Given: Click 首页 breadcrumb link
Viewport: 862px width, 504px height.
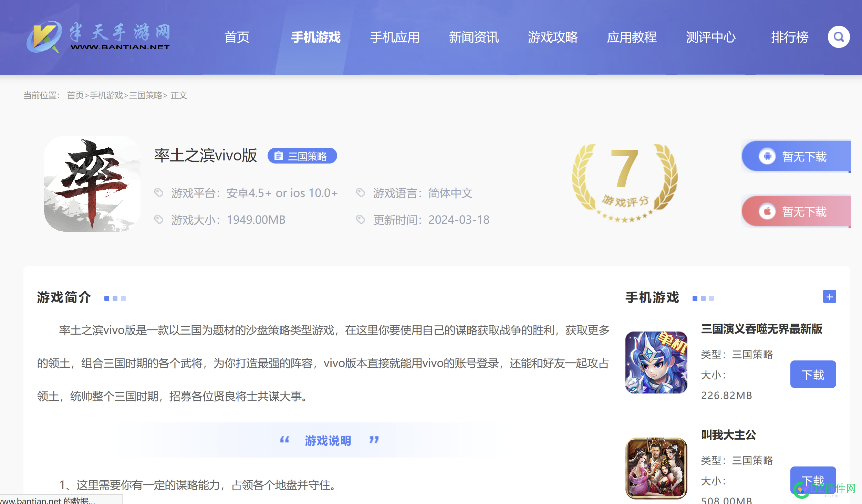Looking at the screenshot, I should tap(75, 95).
